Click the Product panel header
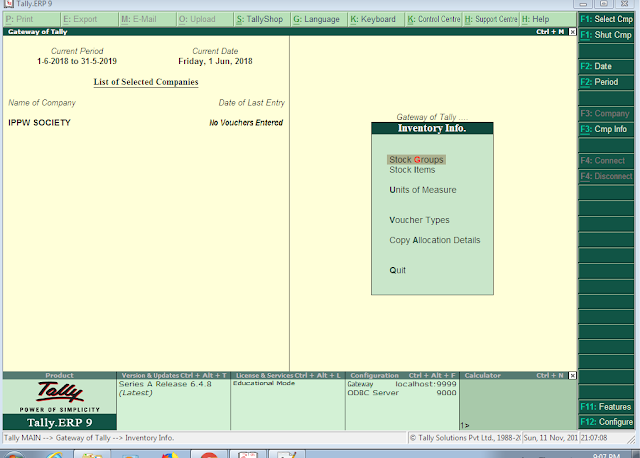 point(60,376)
